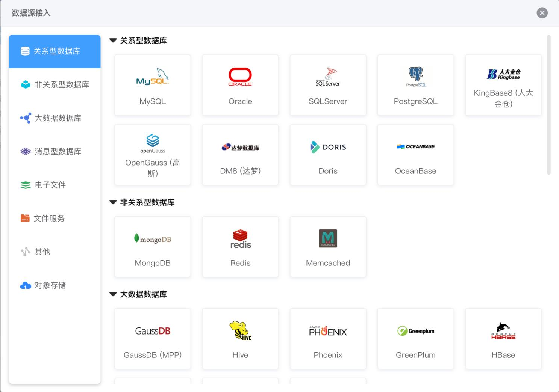Click the Memcached card label
The height and width of the screenshot is (392, 559).
tap(328, 263)
